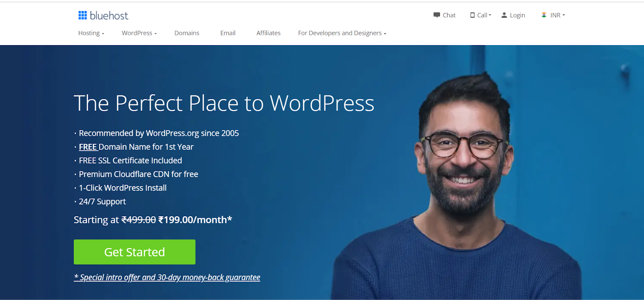
Task: Click 1-Click WordPress Install text
Action: 123,188
